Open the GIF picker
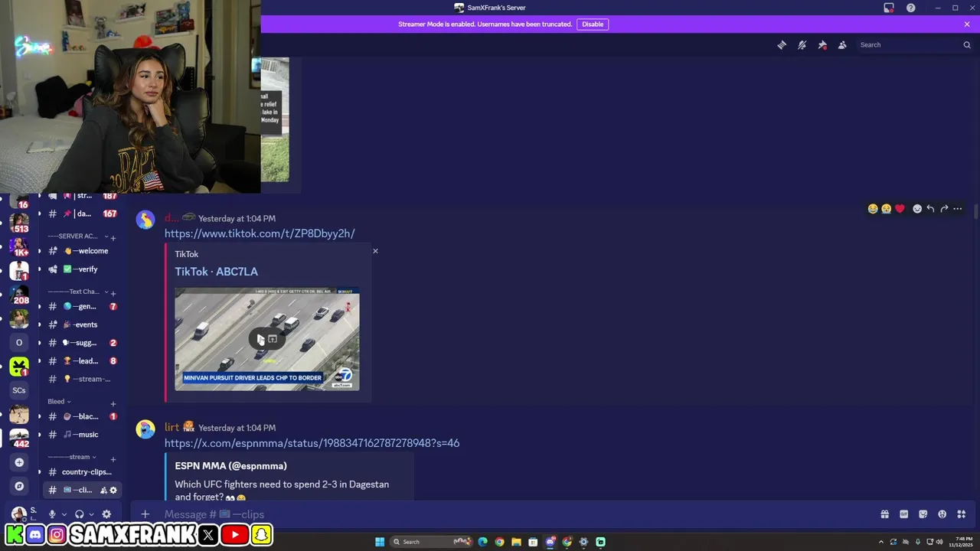The width and height of the screenshot is (980, 551). 903,514
